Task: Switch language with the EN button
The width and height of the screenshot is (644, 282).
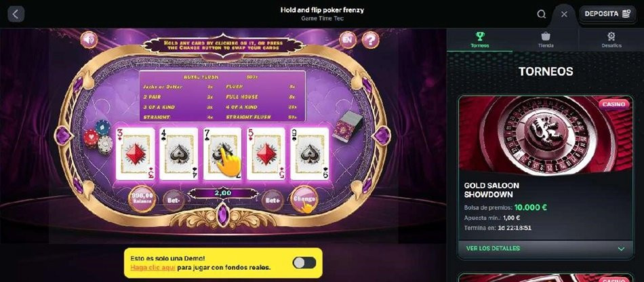Action: point(348,40)
